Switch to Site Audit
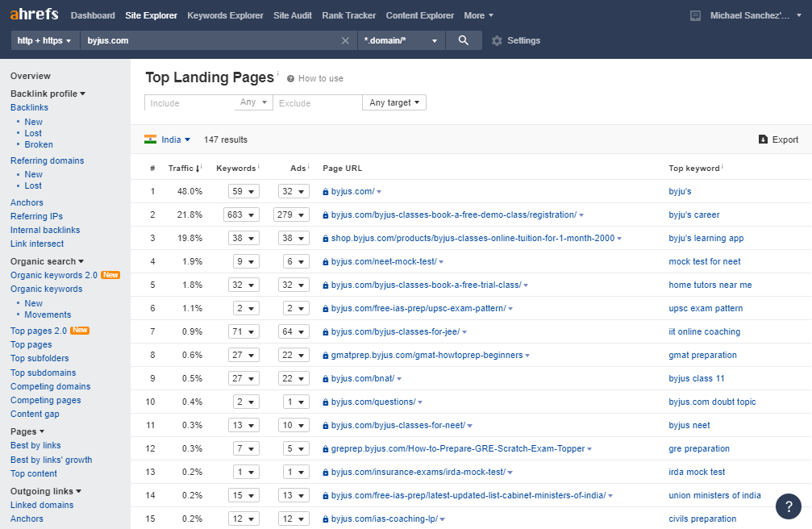This screenshot has height=529, width=812. point(293,15)
